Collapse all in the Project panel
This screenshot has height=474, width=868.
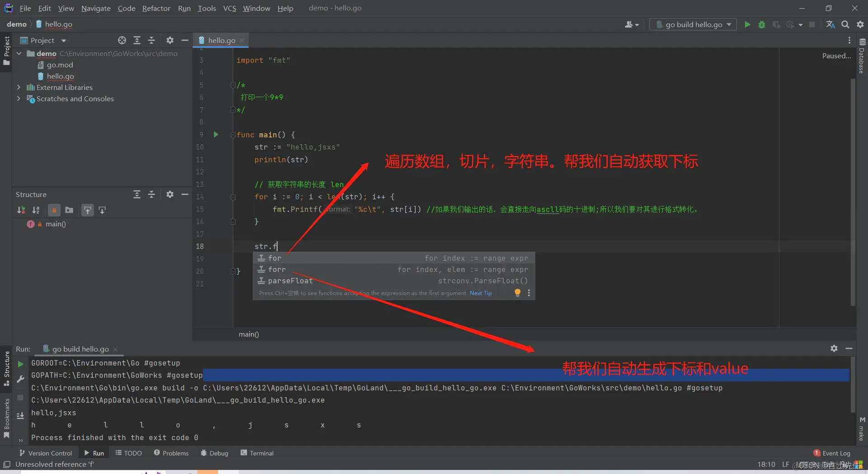(x=151, y=40)
